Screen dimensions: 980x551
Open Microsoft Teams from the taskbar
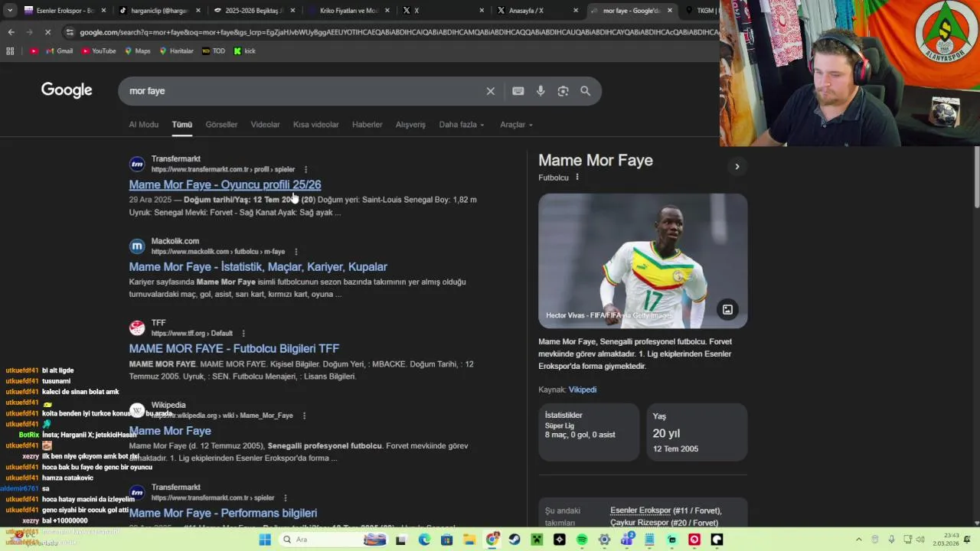click(x=627, y=540)
